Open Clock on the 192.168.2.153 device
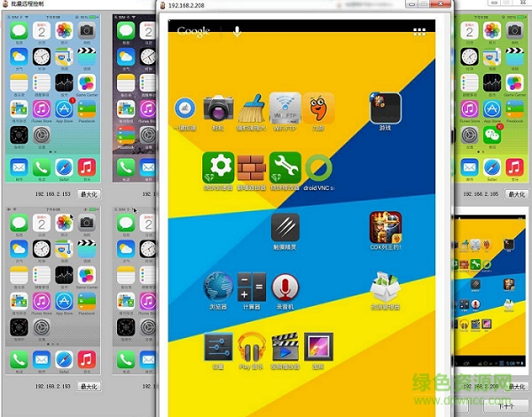This screenshot has height=417, width=532. pos(42,57)
